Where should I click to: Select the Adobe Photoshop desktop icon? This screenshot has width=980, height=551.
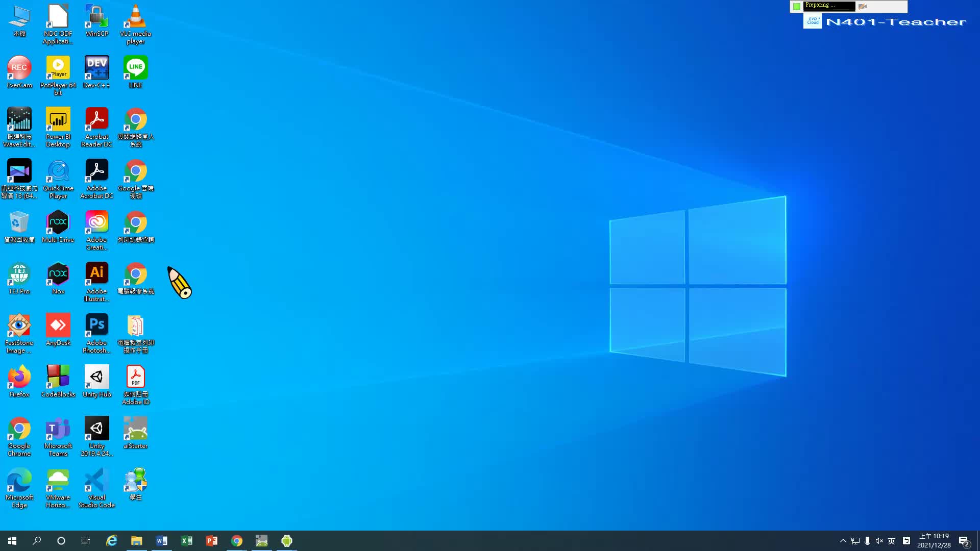click(96, 333)
